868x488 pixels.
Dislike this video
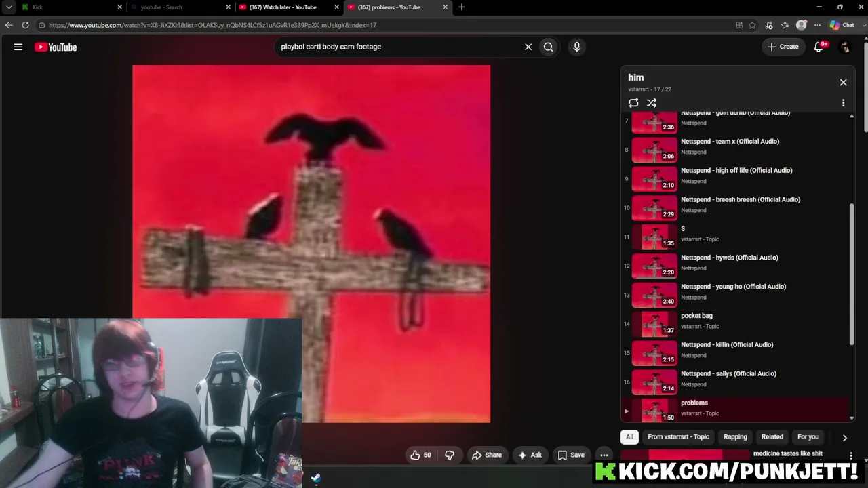coord(449,455)
